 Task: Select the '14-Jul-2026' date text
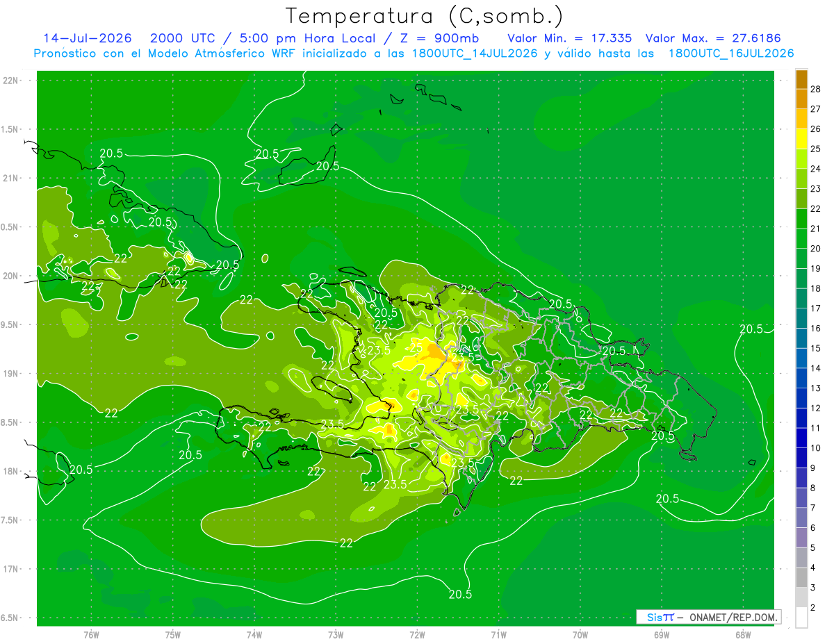86,38
